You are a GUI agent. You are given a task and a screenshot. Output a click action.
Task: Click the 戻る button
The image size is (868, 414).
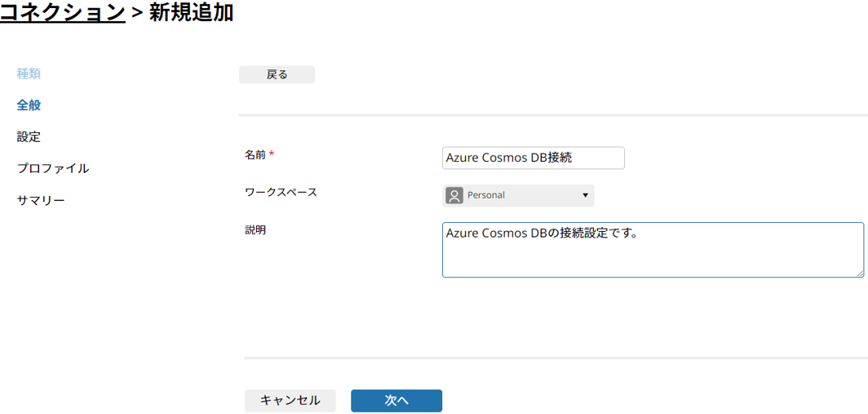(x=277, y=75)
